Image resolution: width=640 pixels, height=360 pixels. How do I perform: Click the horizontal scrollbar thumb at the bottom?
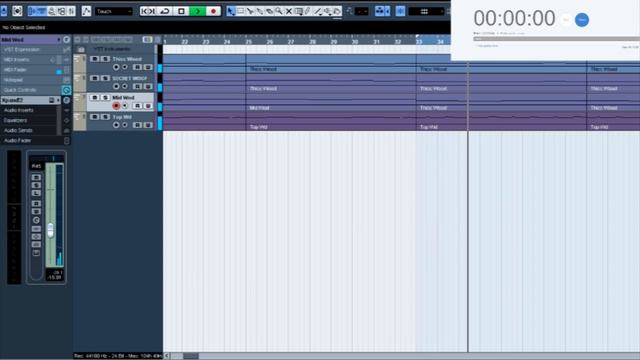click(190, 356)
